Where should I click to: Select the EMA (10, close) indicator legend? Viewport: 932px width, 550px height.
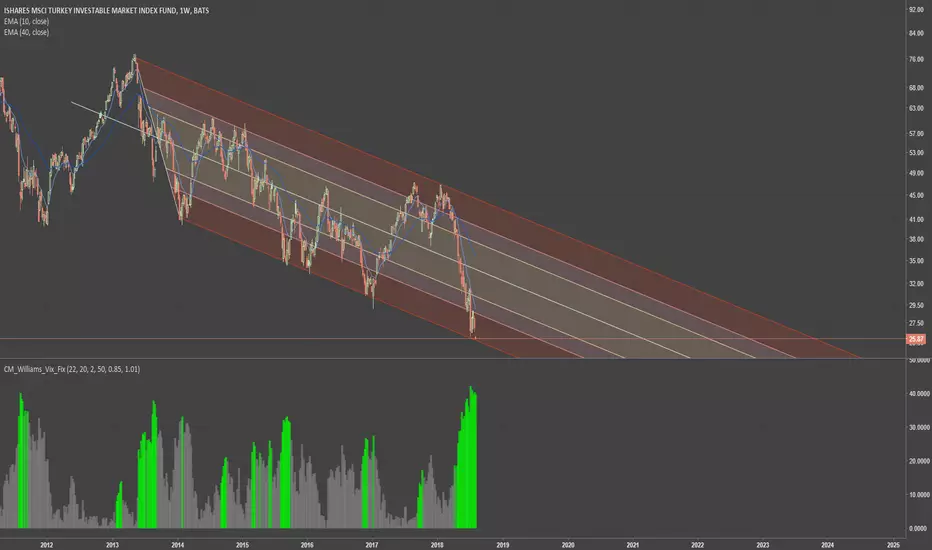tap(26, 21)
